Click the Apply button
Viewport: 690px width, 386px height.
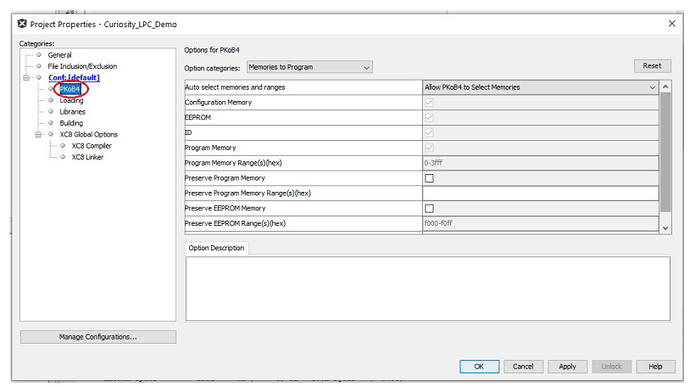click(567, 367)
